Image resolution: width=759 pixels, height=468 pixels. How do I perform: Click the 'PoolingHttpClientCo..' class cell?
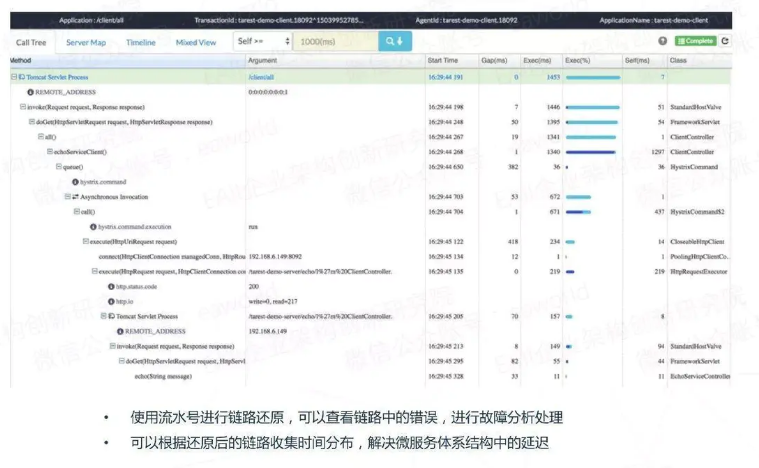(x=699, y=257)
